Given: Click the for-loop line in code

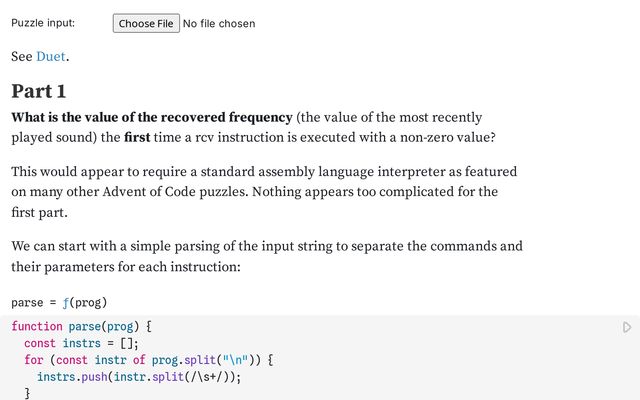Looking at the screenshot, I should [x=149, y=360].
